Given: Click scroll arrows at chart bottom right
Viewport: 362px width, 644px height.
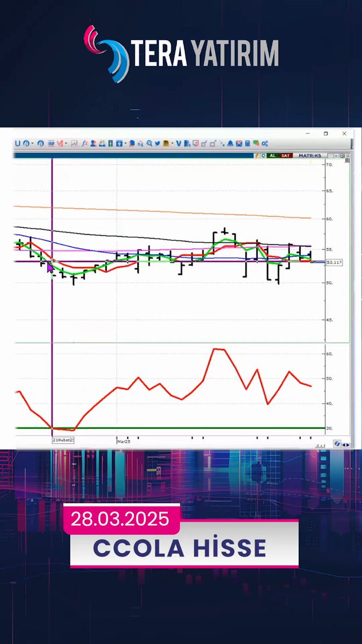Looking at the screenshot, I should (x=346, y=444).
